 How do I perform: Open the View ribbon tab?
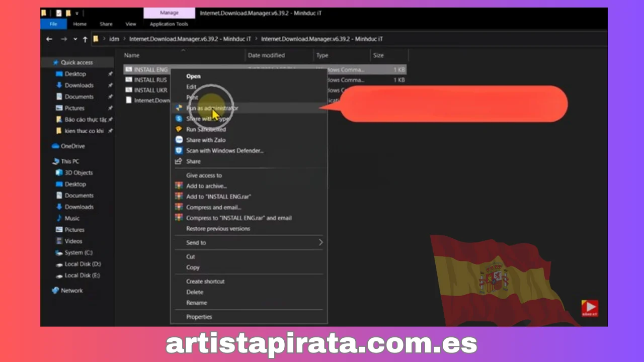pos(131,24)
